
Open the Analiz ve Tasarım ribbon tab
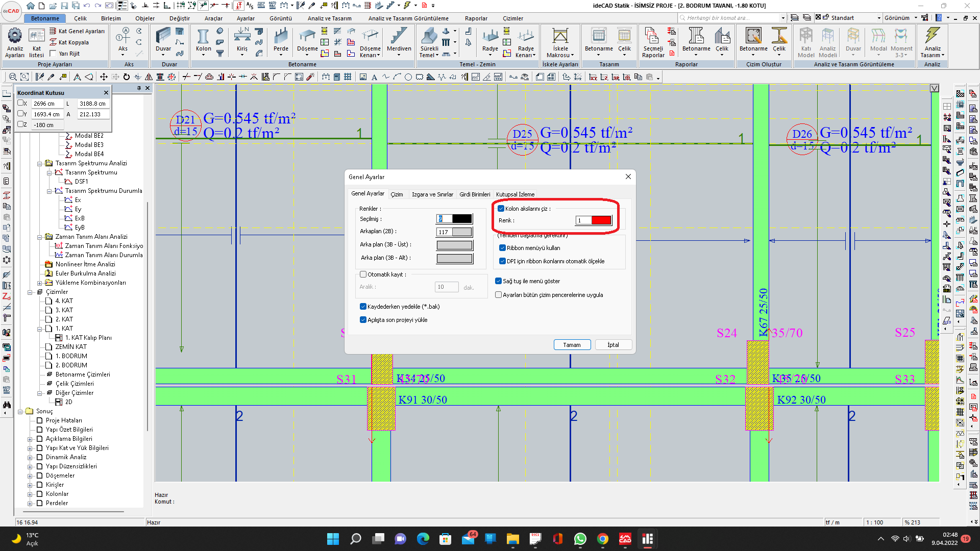(x=329, y=18)
